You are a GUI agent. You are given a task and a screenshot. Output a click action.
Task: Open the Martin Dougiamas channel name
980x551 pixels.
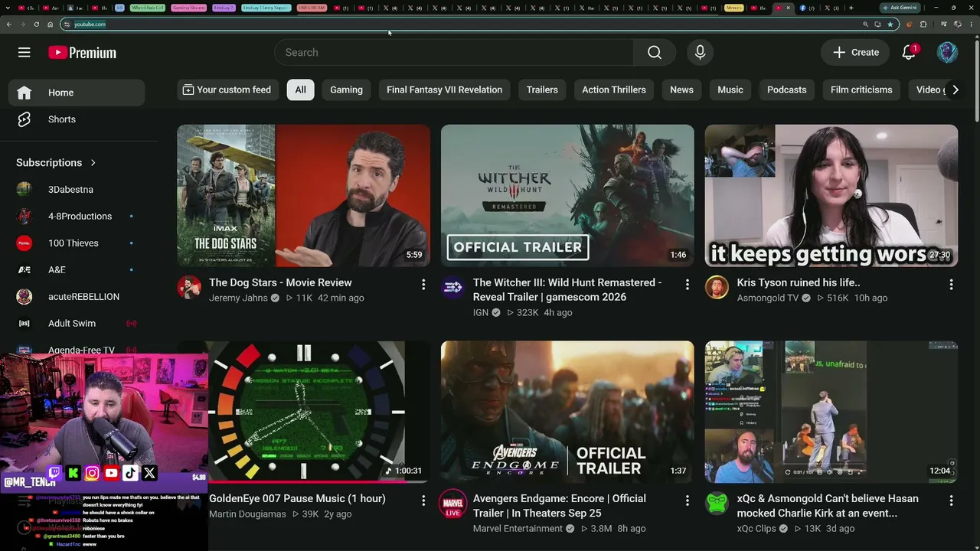point(247,514)
